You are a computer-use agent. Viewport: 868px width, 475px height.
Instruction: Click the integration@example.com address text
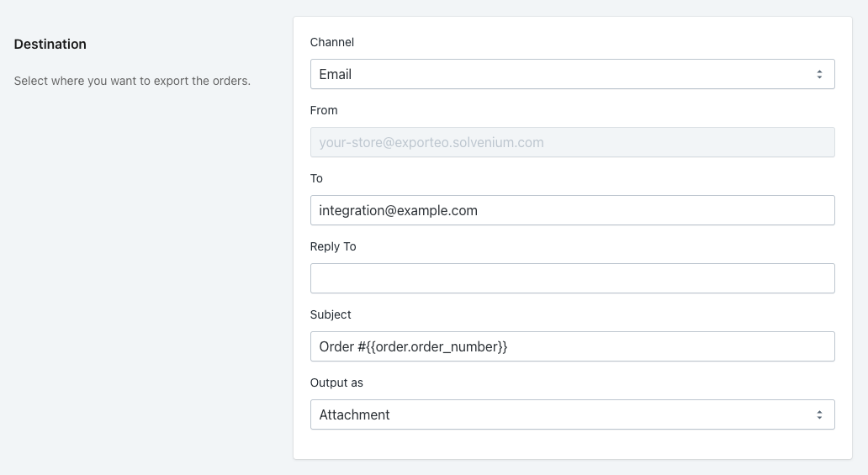tap(398, 210)
